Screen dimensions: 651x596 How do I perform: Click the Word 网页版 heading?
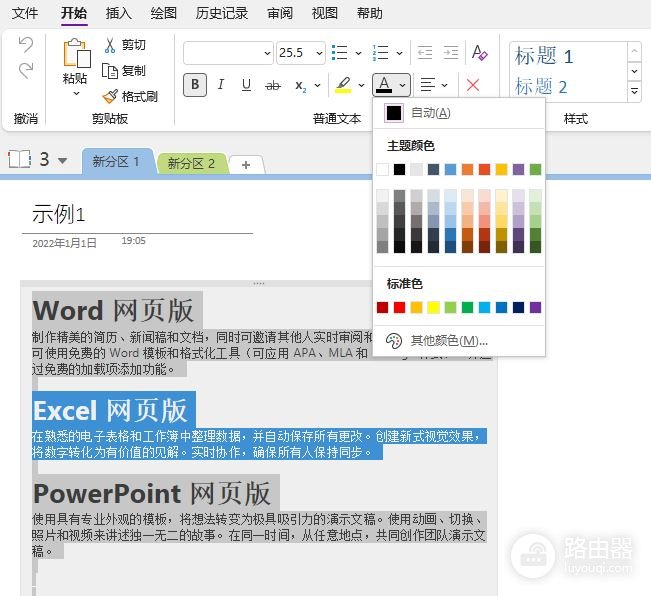pos(113,310)
